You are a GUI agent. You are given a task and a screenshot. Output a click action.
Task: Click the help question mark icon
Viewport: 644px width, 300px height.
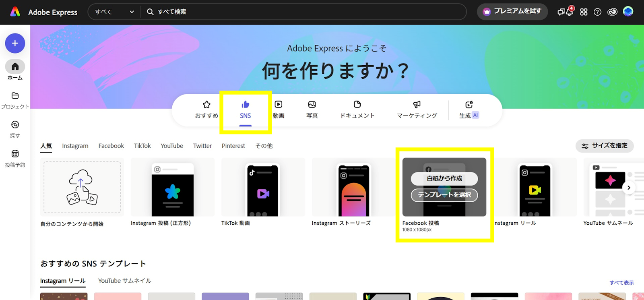[x=597, y=12]
